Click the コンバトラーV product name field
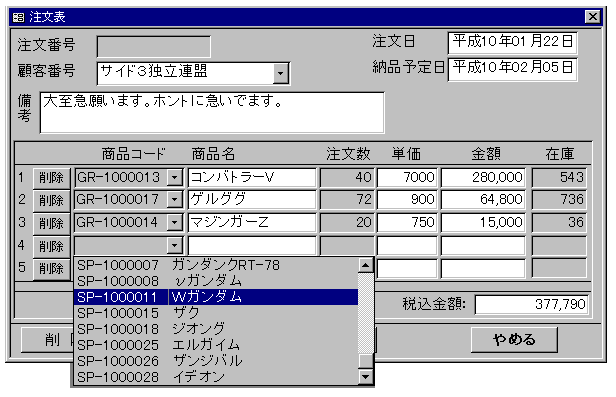616x397 pixels. (252, 178)
